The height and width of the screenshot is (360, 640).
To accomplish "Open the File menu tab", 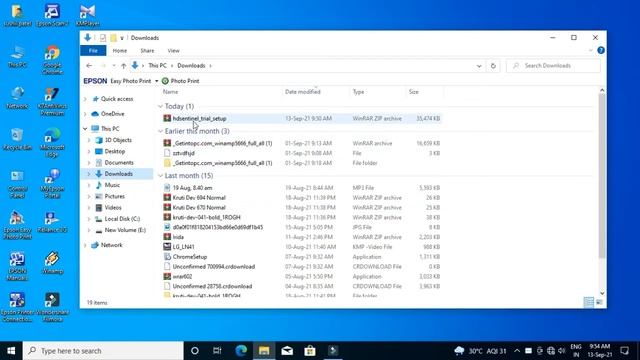I will 93,51.
